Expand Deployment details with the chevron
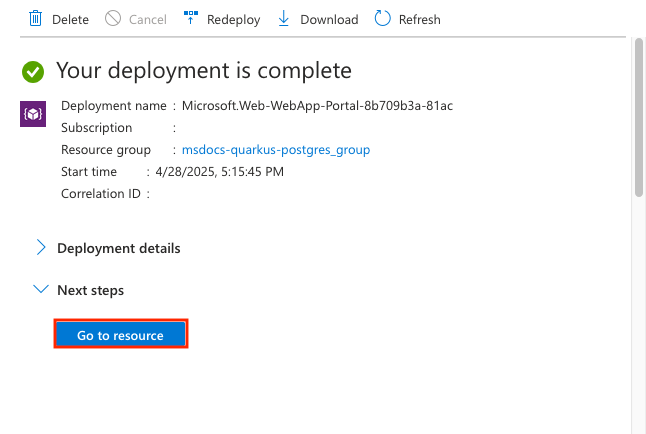The image size is (646, 434). pyautogui.click(x=41, y=247)
